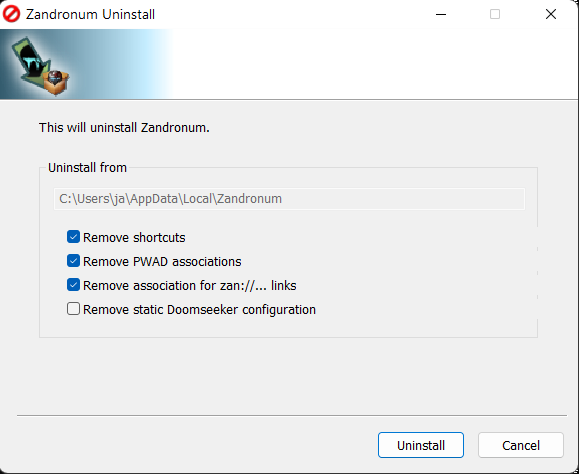Click the uninstall path field showing C:\Users\ja\AppData\Local\Zandronum
This screenshot has height=474, width=579.
tap(289, 199)
